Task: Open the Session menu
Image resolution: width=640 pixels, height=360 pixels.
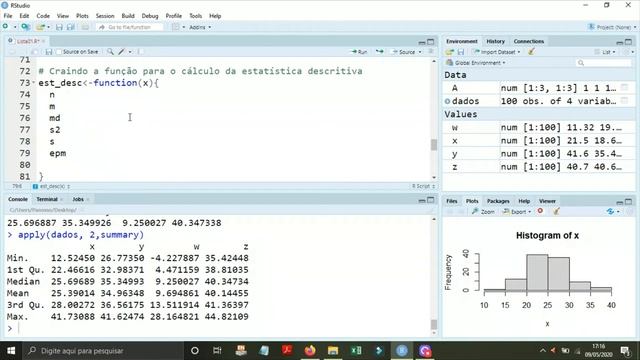Action: click(x=105, y=16)
